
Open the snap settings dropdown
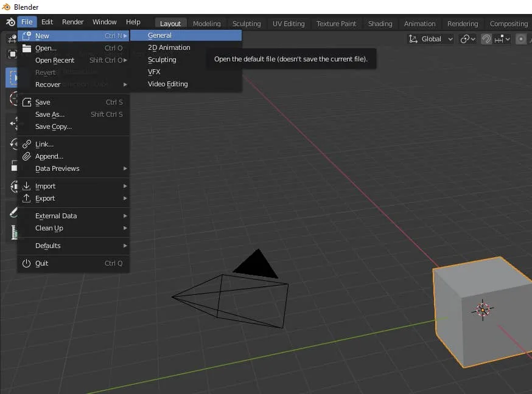[503, 39]
